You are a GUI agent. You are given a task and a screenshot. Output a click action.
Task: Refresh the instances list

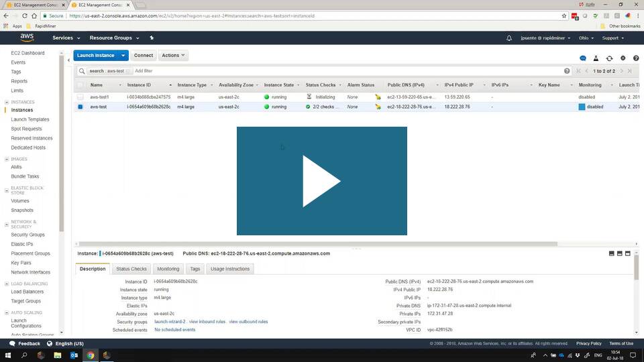click(x=610, y=58)
